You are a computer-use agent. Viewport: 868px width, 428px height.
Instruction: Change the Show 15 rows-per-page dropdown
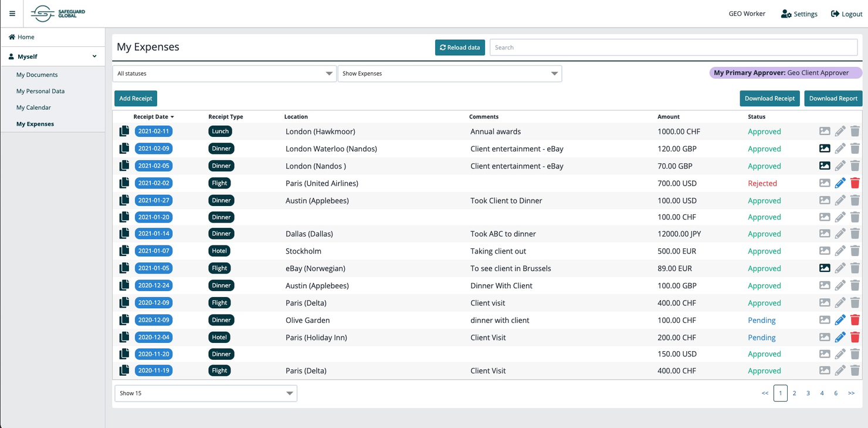coord(206,393)
